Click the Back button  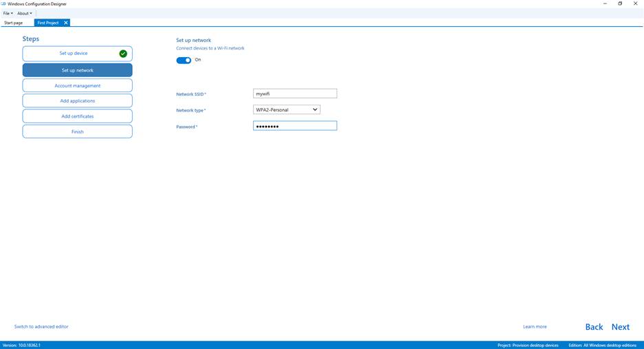click(594, 327)
